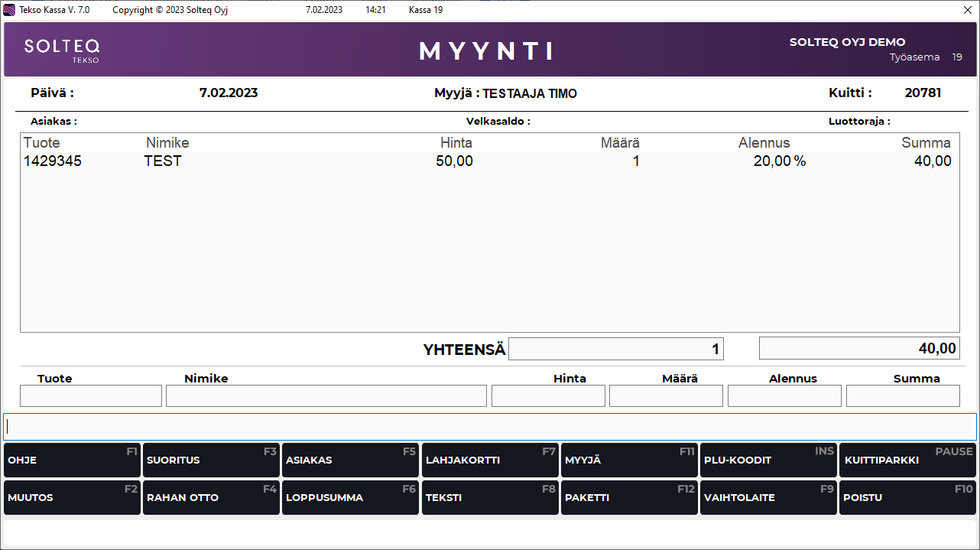Open the KUITTIPARKKI receipt parking
This screenshot has width=980, height=550.
pos(907,461)
